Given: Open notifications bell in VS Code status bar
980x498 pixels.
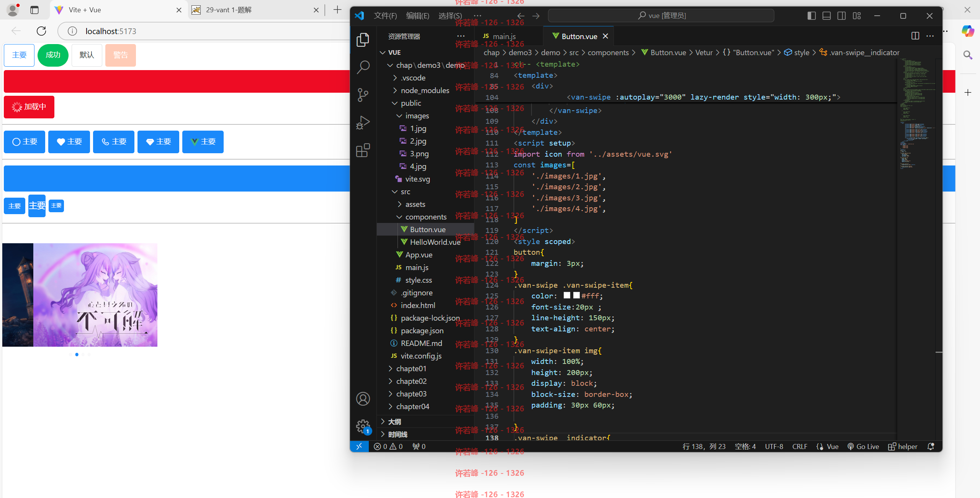Looking at the screenshot, I should click(x=931, y=446).
